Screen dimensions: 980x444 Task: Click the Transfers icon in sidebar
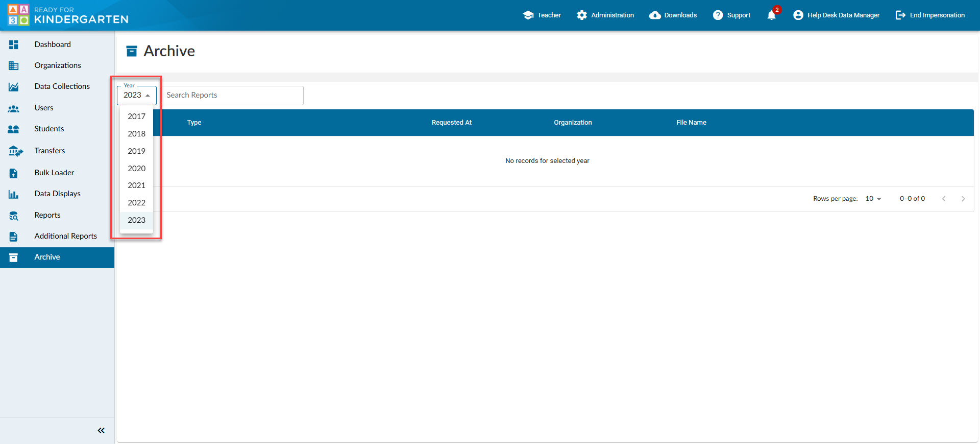point(15,151)
